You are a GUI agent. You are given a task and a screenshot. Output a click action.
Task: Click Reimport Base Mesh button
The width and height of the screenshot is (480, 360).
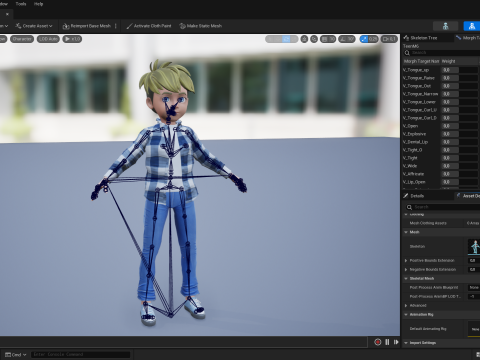click(87, 26)
